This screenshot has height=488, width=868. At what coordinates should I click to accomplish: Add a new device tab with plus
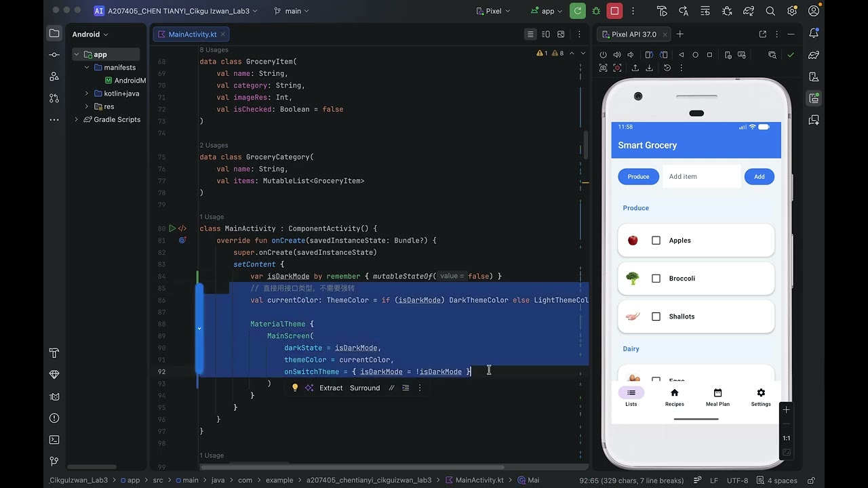(x=680, y=34)
